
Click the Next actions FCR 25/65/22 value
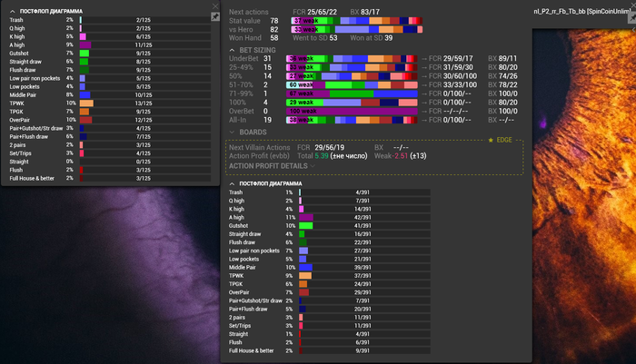click(314, 12)
